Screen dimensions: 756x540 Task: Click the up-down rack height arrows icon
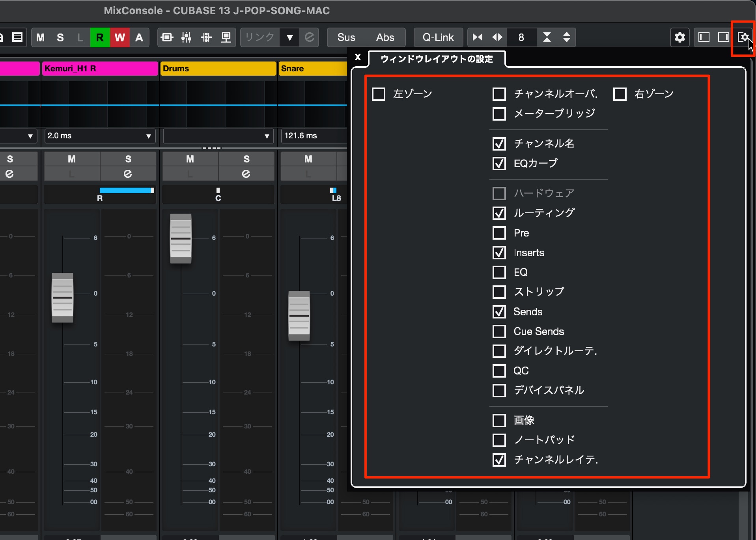(567, 37)
